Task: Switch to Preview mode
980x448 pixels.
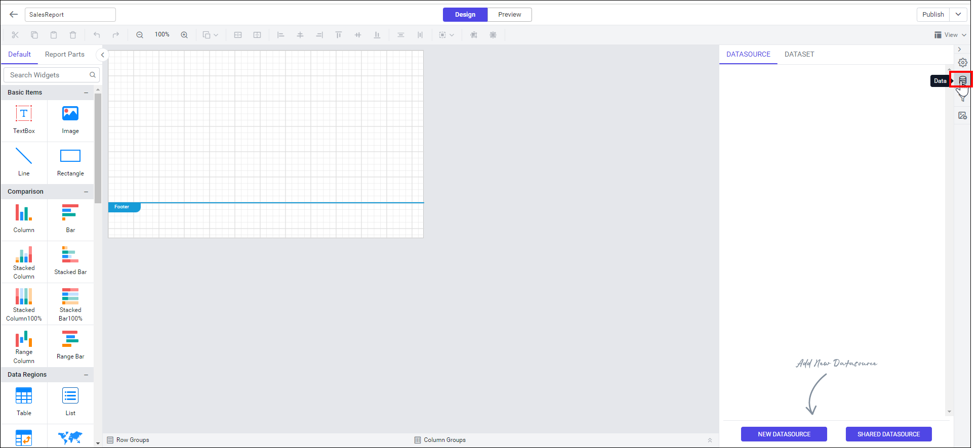Action: coord(509,15)
